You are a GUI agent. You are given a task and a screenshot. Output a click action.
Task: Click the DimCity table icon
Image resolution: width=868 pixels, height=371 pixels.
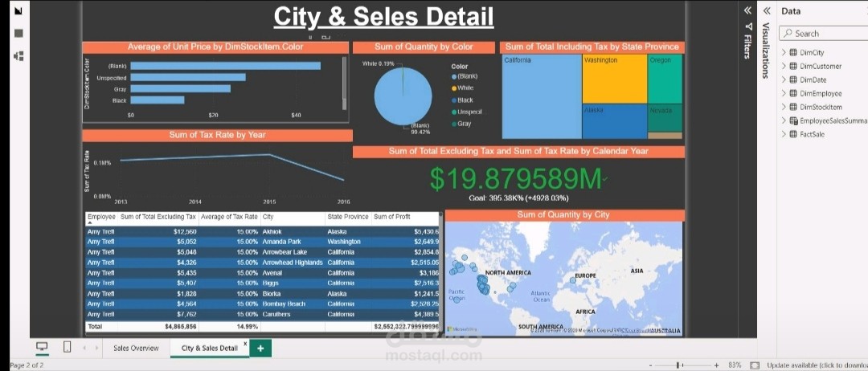[x=793, y=52]
